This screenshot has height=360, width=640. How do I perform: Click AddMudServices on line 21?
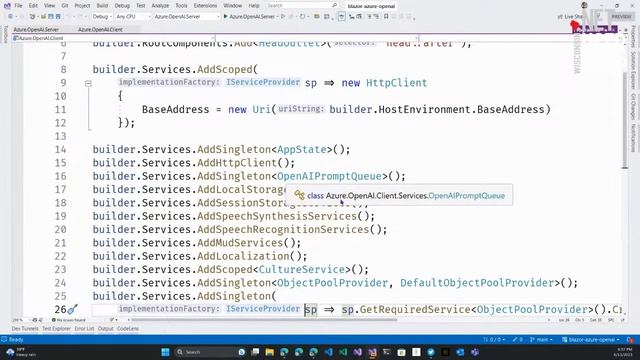click(240, 243)
